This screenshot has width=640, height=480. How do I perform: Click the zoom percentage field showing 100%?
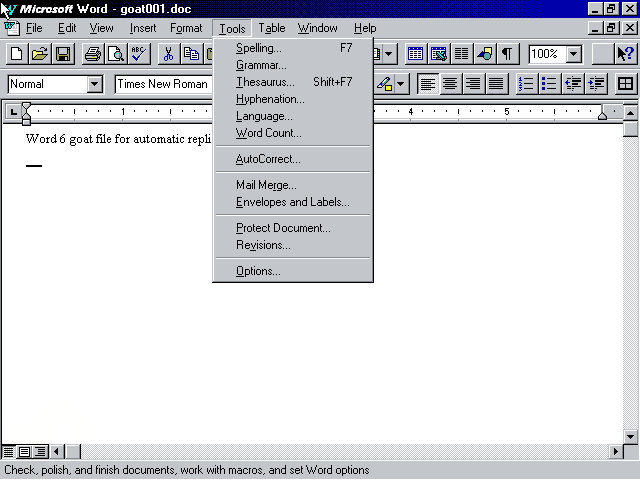point(547,54)
